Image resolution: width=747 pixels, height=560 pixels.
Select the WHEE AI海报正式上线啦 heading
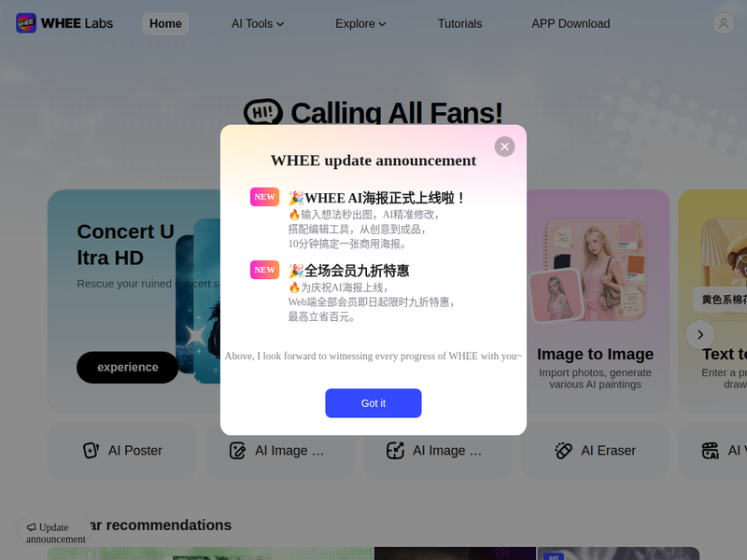pyautogui.click(x=376, y=198)
